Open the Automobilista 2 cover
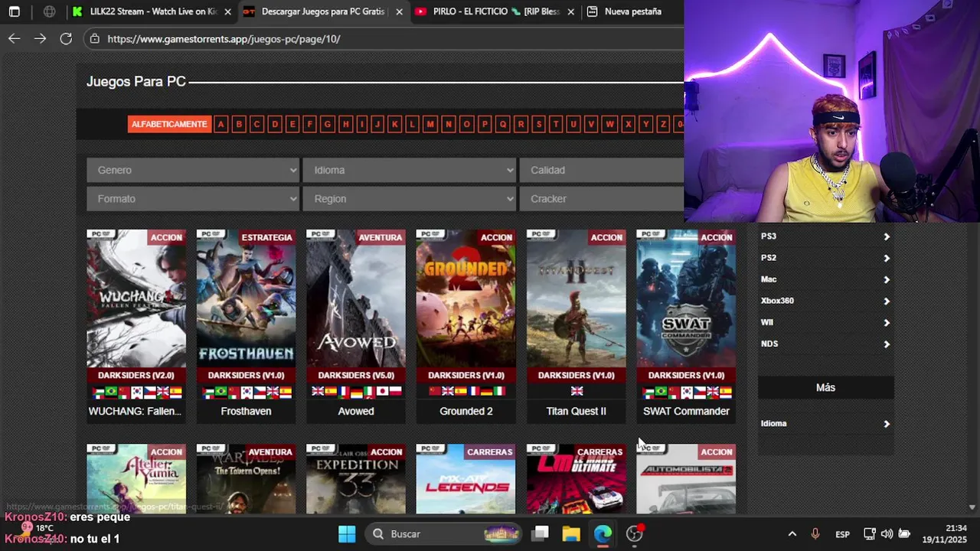This screenshot has width=980, height=551. click(x=686, y=479)
